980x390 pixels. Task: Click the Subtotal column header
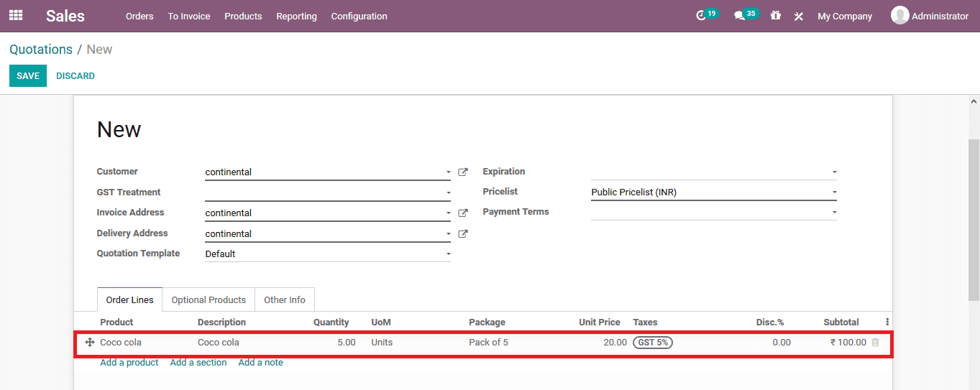[x=841, y=322]
